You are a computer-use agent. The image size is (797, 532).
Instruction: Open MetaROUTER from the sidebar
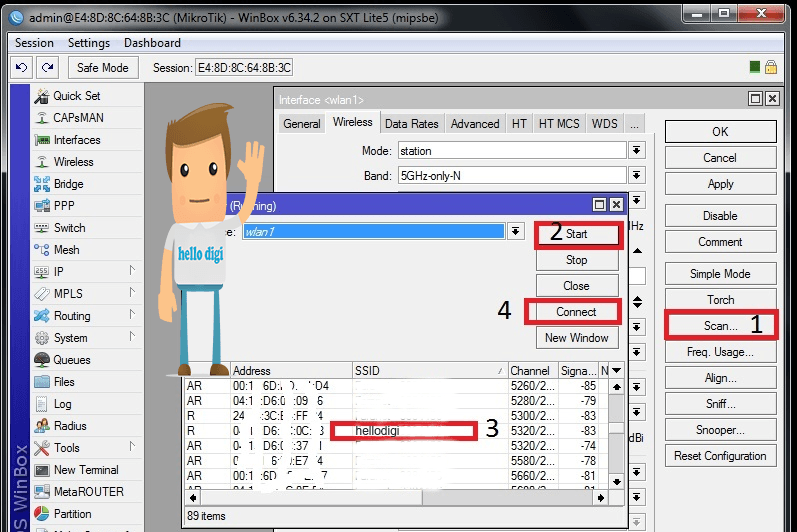[x=87, y=492]
